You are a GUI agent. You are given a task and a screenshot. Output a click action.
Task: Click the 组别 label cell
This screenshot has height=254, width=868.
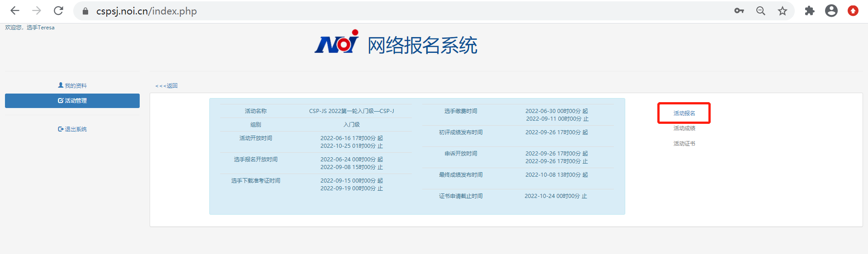coord(256,125)
